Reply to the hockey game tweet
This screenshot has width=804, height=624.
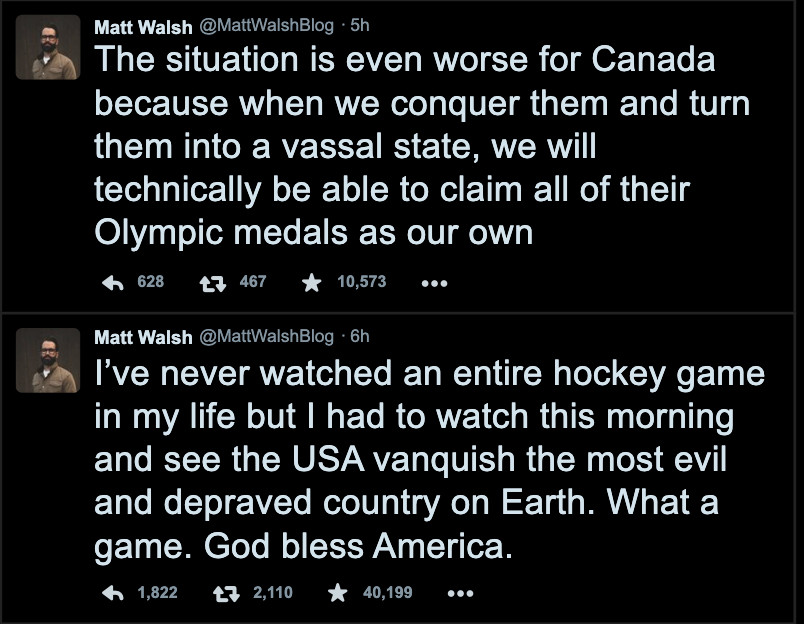click(x=113, y=593)
